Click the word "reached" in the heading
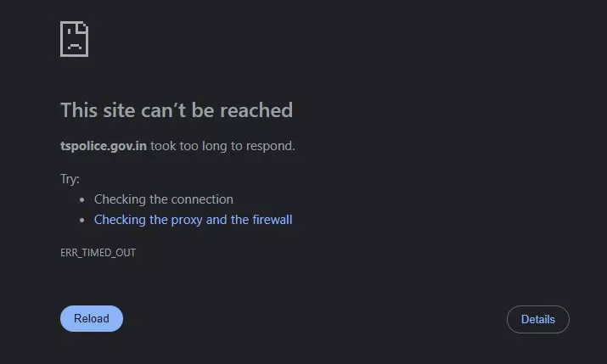The image size is (607, 364). [x=256, y=110]
